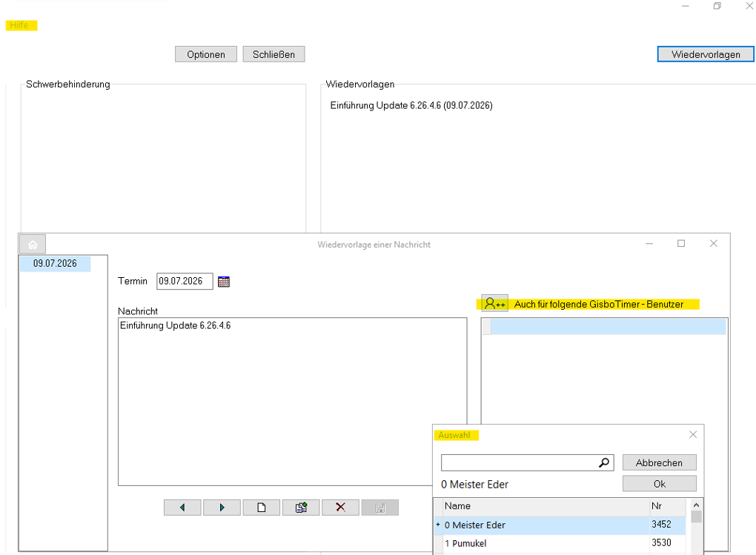Click the add GisboTimer users icon
The image size is (756, 555).
coord(494,304)
